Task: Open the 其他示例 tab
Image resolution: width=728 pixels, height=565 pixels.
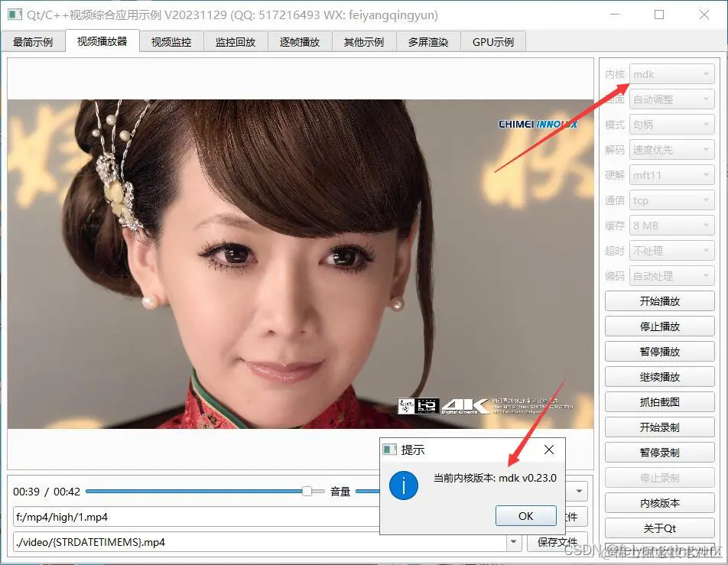Action: (363, 42)
